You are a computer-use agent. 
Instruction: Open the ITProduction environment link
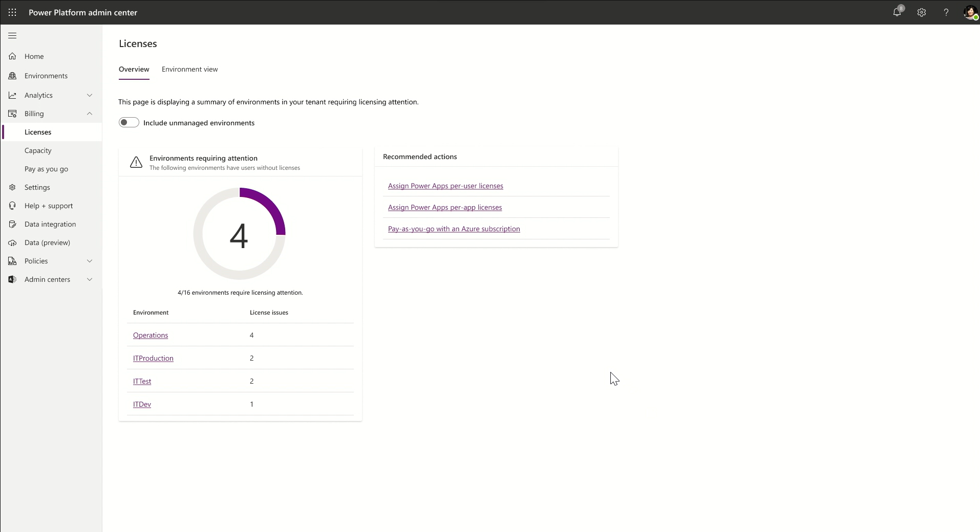pos(153,358)
